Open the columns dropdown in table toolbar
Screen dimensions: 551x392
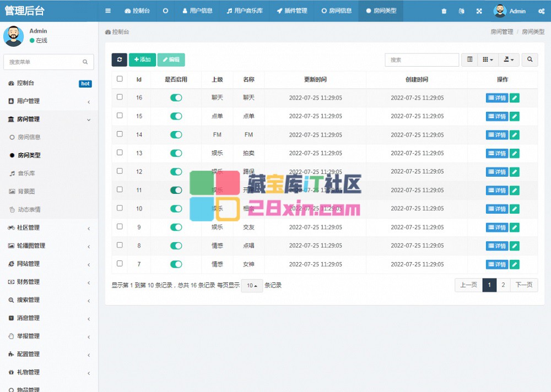pos(488,59)
